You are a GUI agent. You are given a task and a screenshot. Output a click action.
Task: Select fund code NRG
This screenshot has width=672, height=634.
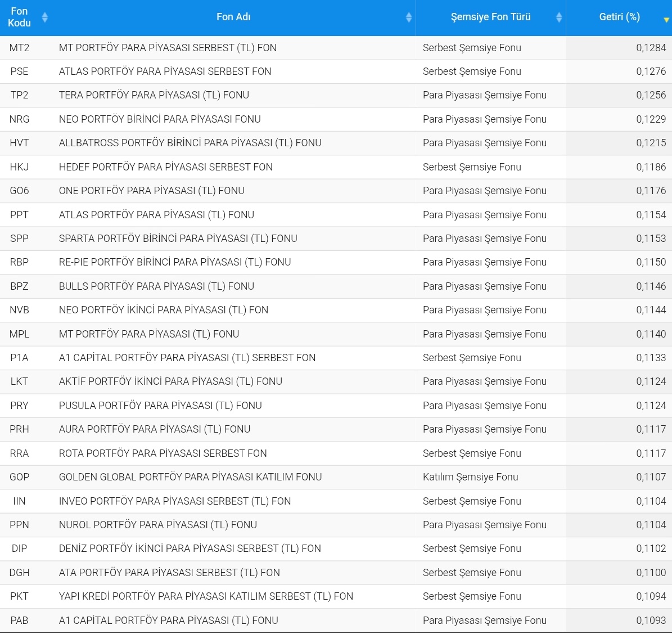tap(19, 119)
